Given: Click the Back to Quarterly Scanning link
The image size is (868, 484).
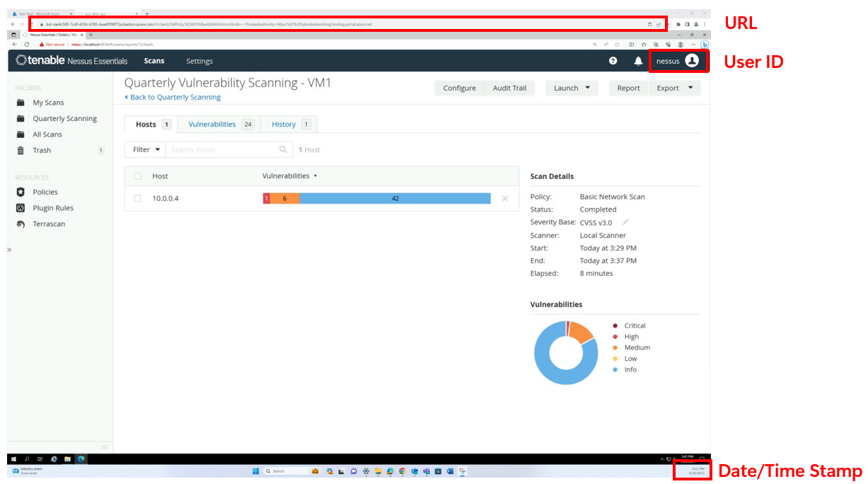Looking at the screenshot, I should 173,96.
